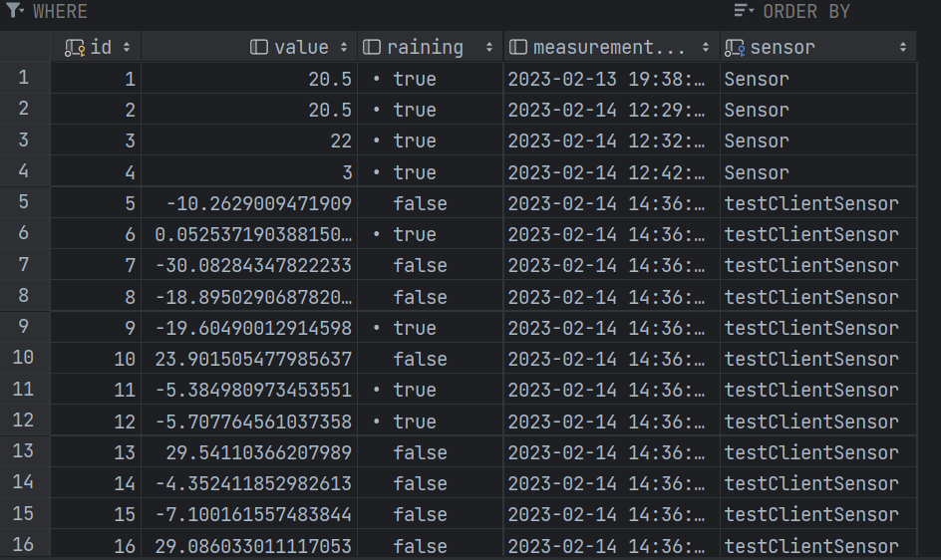The width and height of the screenshot is (941, 560).
Task: Click 'Sensor' cell in row 4
Action: point(818,172)
